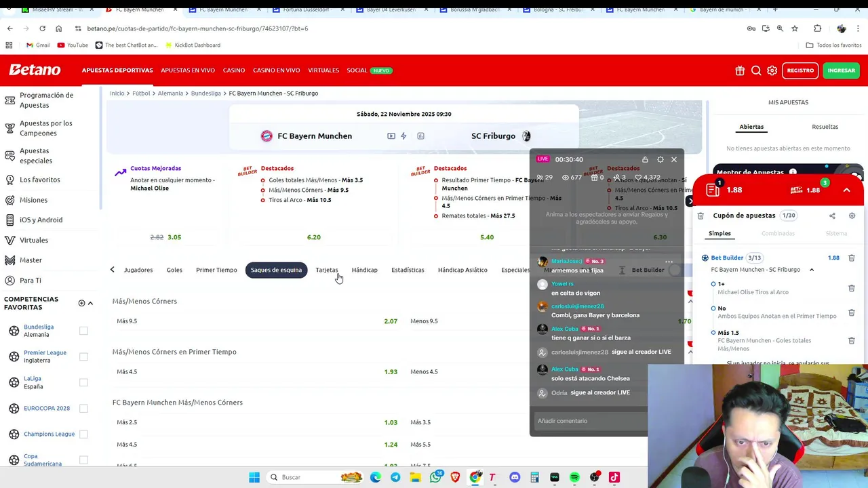
Task: Remove the Bet Builder 1.88 selection
Action: (x=852, y=258)
